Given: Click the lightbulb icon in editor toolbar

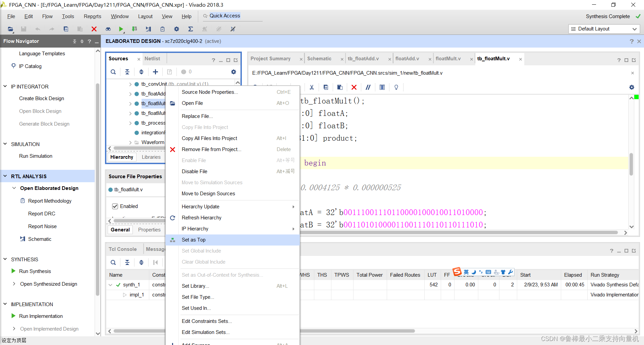Looking at the screenshot, I should pyautogui.click(x=396, y=87).
